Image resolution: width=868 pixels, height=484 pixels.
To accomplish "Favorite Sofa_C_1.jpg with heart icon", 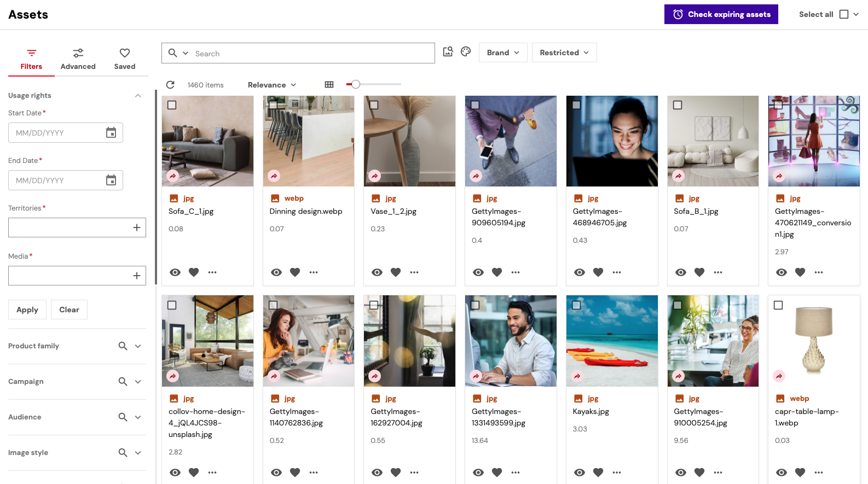I will (x=194, y=272).
